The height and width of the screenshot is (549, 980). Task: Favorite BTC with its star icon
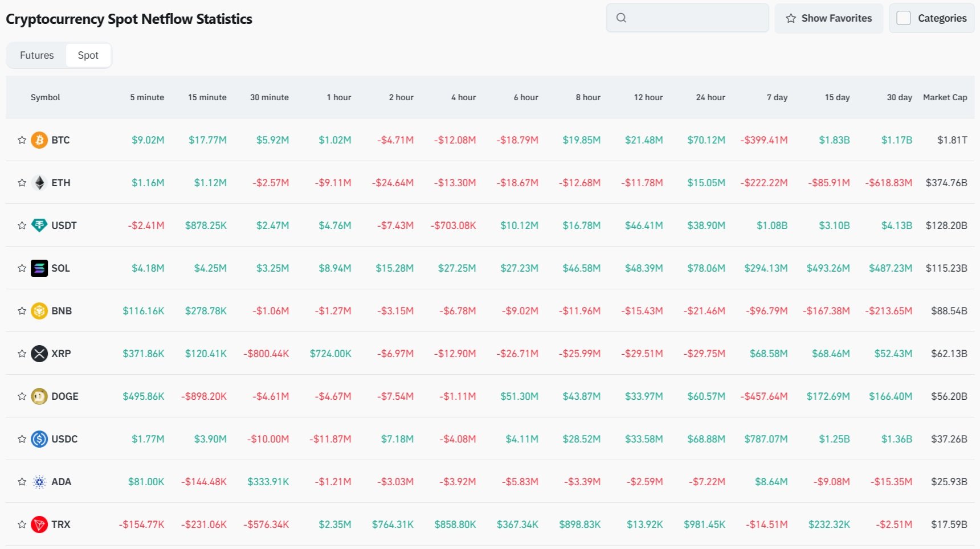point(22,140)
